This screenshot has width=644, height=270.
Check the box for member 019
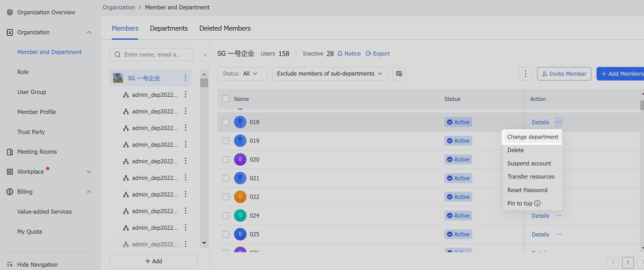point(225,141)
